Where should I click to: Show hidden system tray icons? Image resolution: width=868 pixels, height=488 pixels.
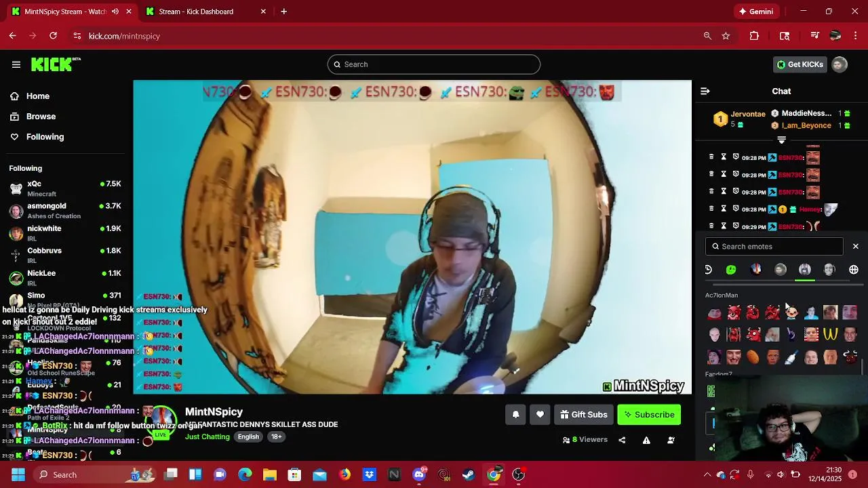point(707,474)
